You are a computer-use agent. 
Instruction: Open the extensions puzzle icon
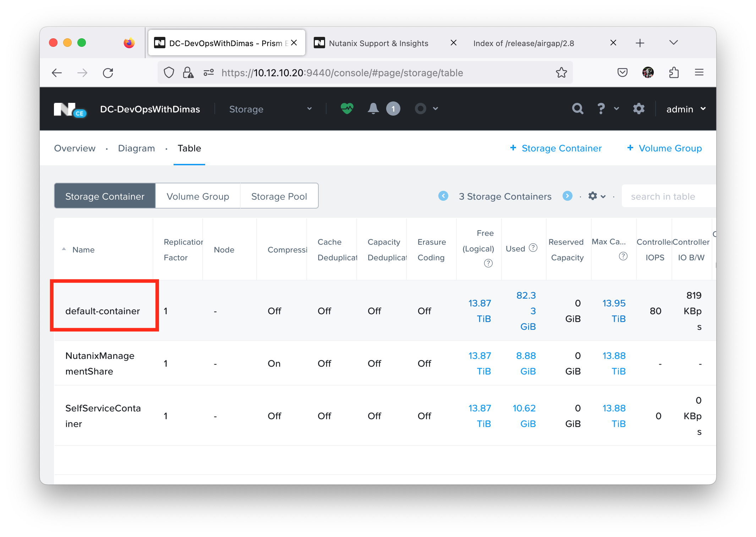point(674,73)
